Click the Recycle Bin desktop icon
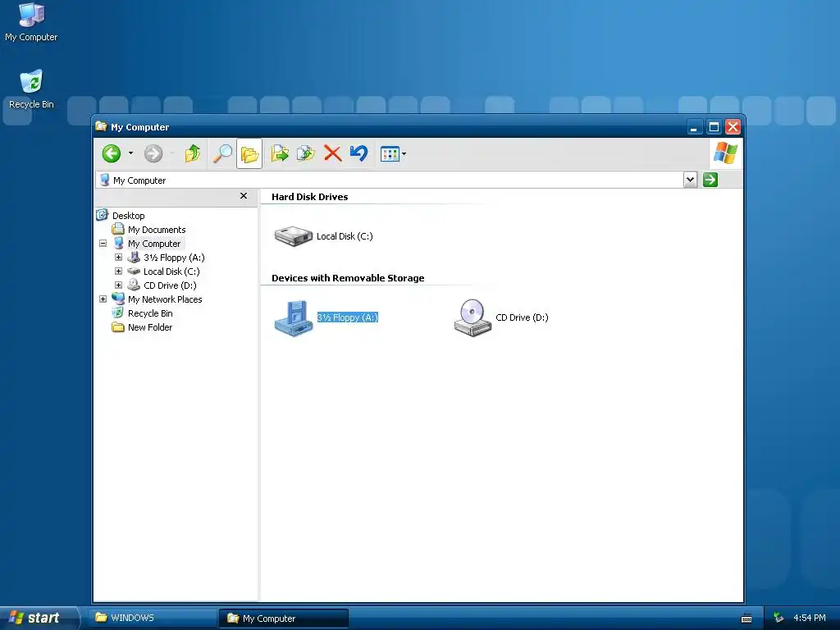 pos(31,89)
